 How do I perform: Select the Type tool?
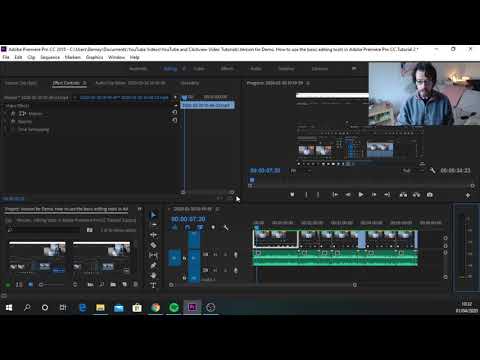153,285
